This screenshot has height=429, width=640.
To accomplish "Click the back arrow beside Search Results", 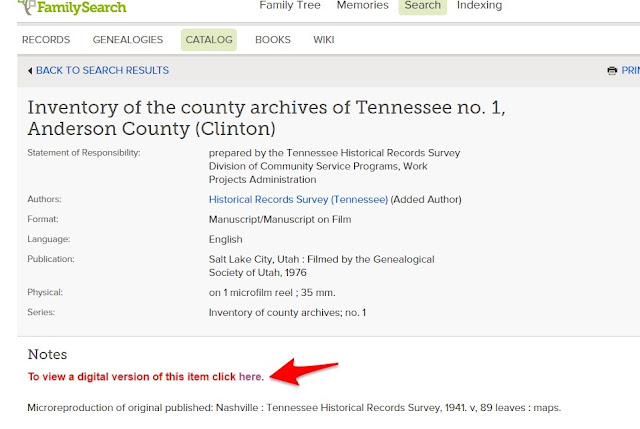I will coord(30,71).
